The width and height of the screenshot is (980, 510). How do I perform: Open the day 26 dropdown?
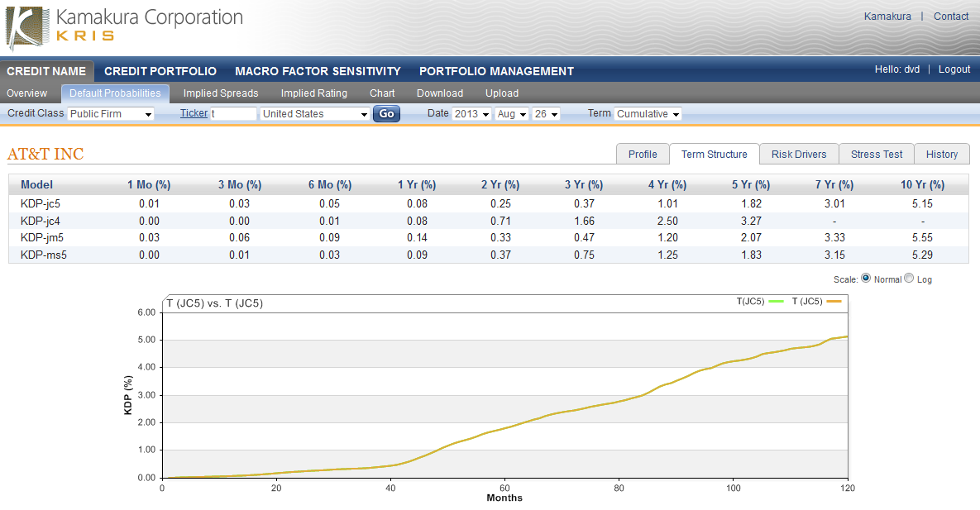pyautogui.click(x=546, y=114)
